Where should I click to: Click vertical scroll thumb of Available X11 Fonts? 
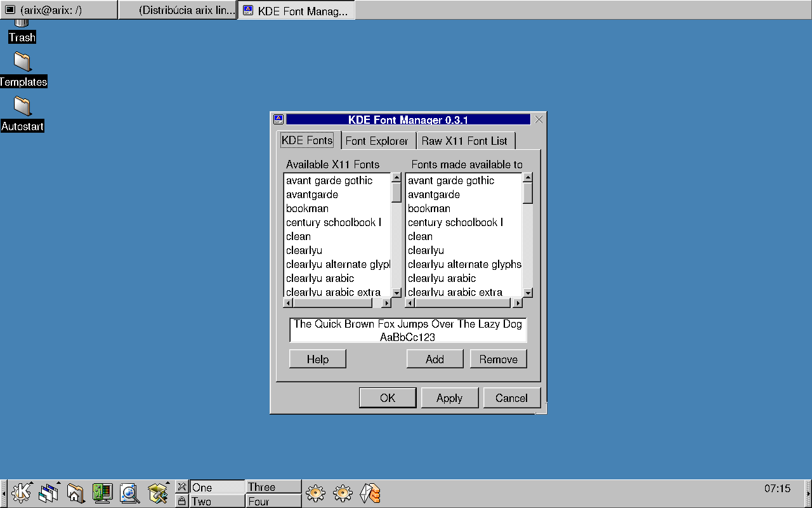pos(396,192)
